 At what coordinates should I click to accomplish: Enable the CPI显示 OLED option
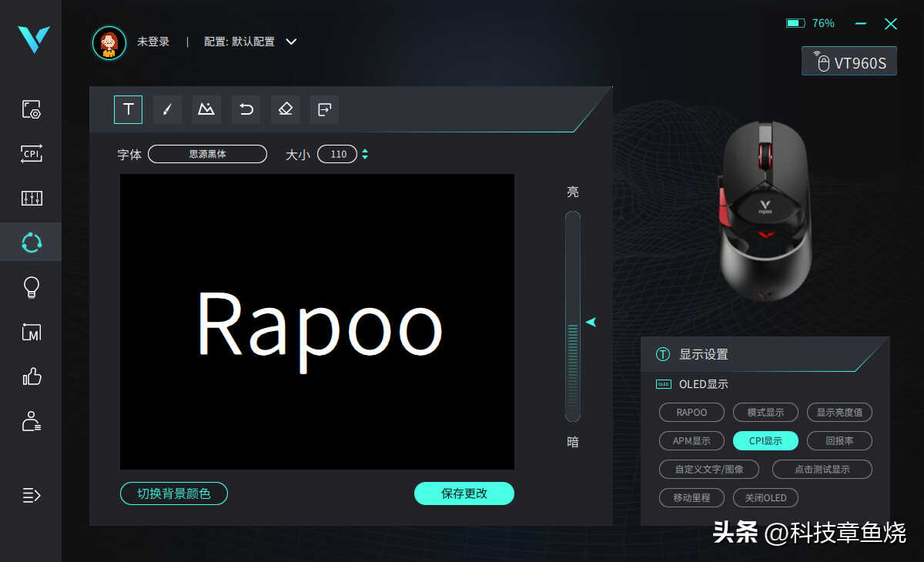click(x=765, y=441)
